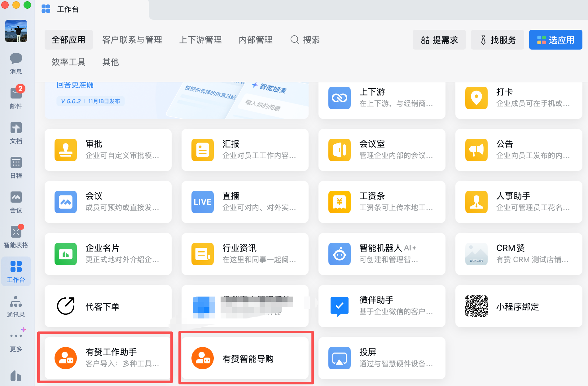The width and height of the screenshot is (588, 386).
Task: Click the 选应用 button
Action: [555, 40]
